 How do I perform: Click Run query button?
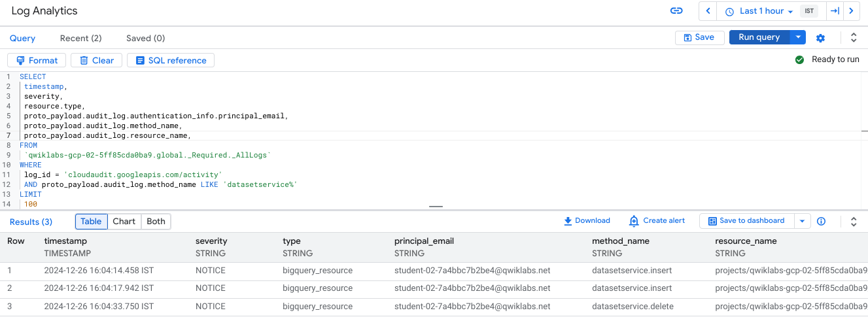(759, 37)
